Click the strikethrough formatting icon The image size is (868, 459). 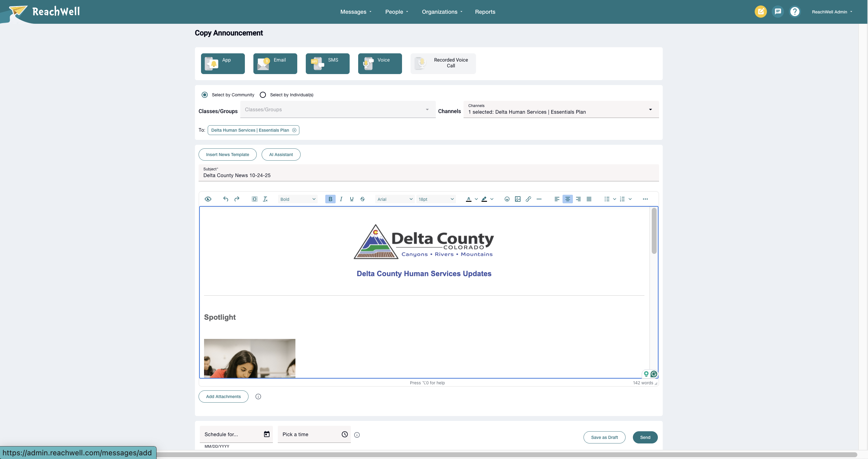(362, 199)
